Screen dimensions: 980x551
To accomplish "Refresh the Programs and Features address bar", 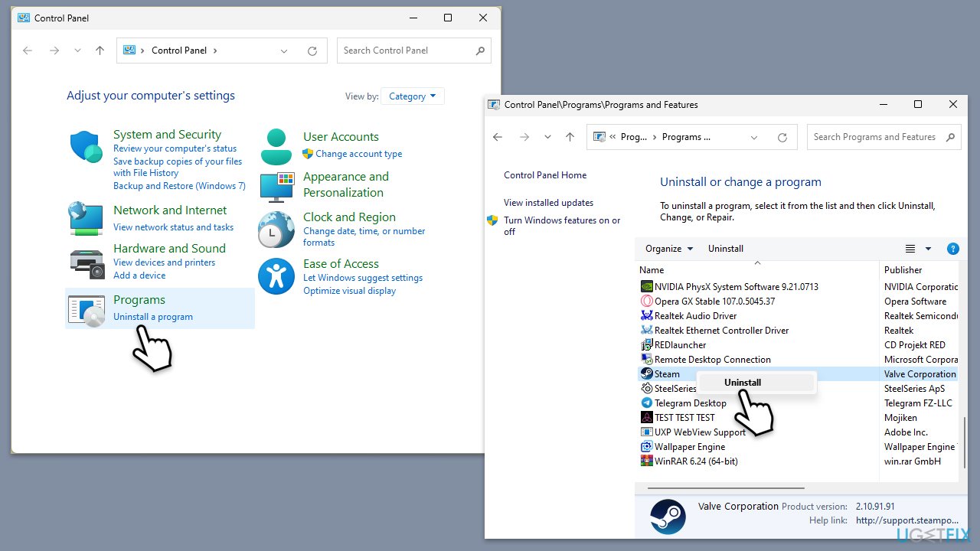I will 782,137.
